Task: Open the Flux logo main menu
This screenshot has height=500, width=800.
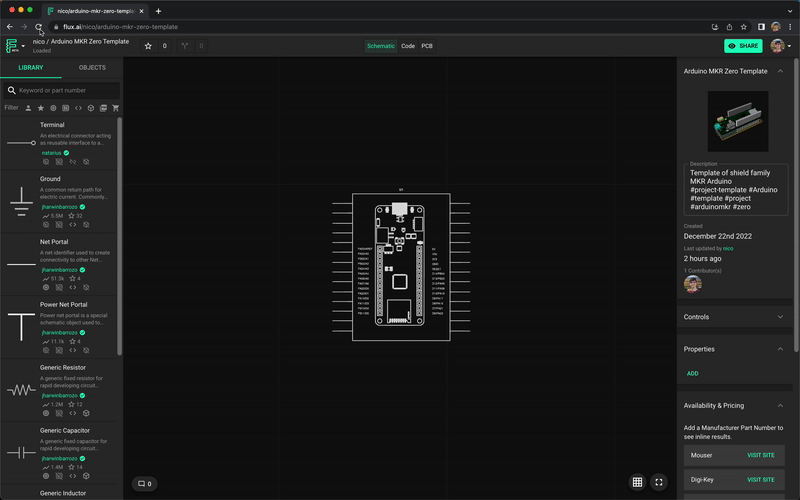Action: pos(12,46)
